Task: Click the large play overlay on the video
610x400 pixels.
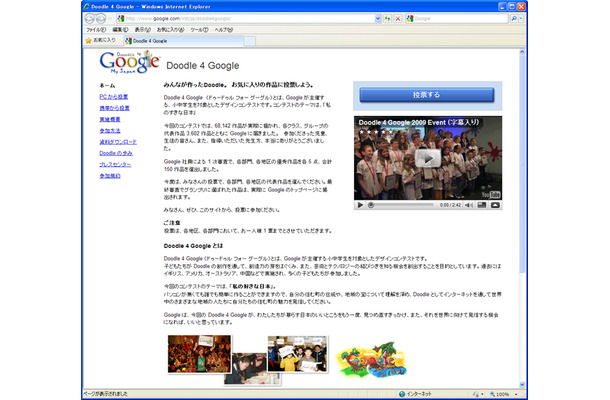Action: (x=428, y=158)
